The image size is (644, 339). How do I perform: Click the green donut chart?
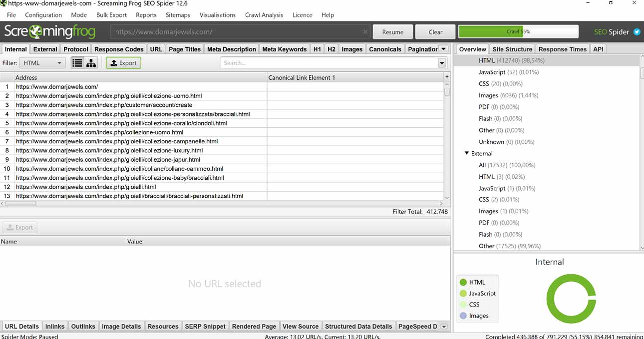[x=571, y=299]
